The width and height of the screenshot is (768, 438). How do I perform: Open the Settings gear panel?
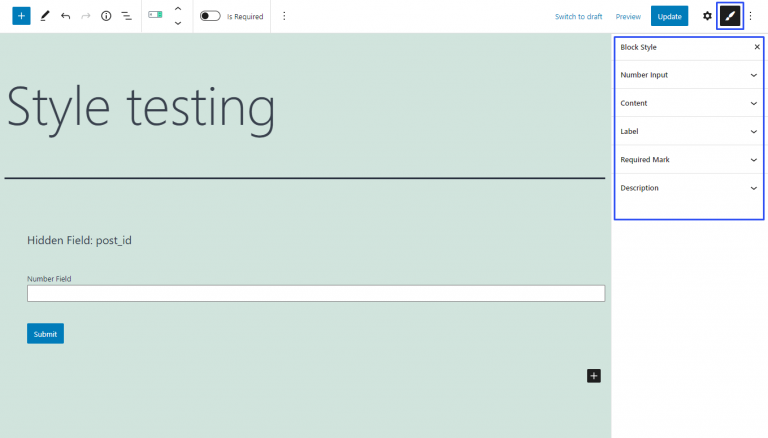click(707, 16)
